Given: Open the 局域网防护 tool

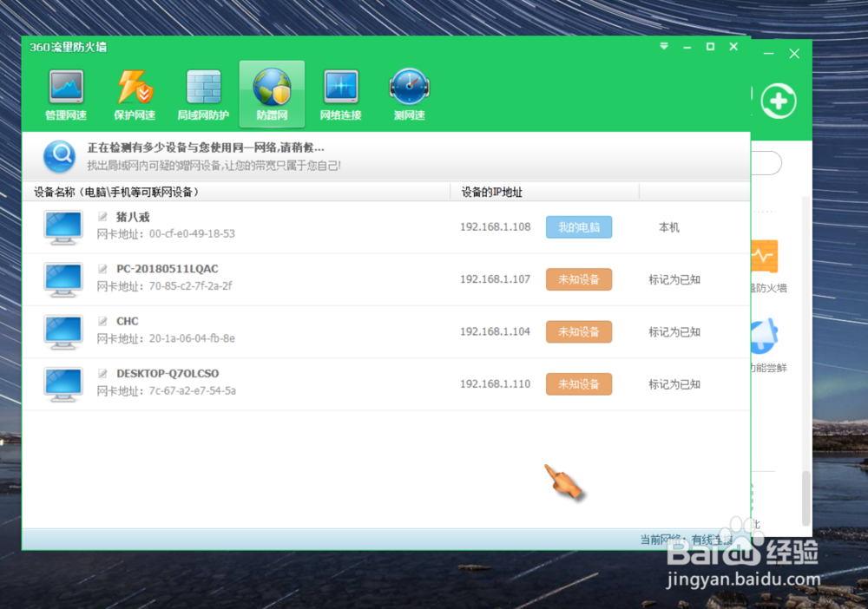Looking at the screenshot, I should pos(203,95).
